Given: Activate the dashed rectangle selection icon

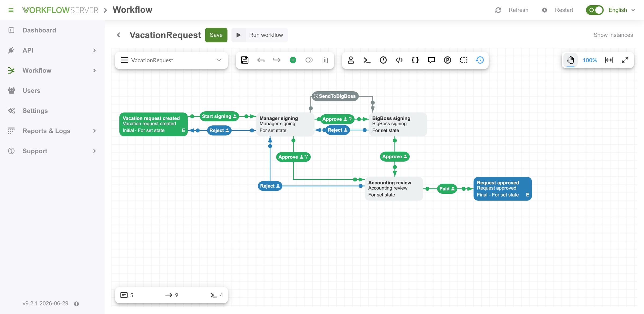Looking at the screenshot, I should point(463,60).
